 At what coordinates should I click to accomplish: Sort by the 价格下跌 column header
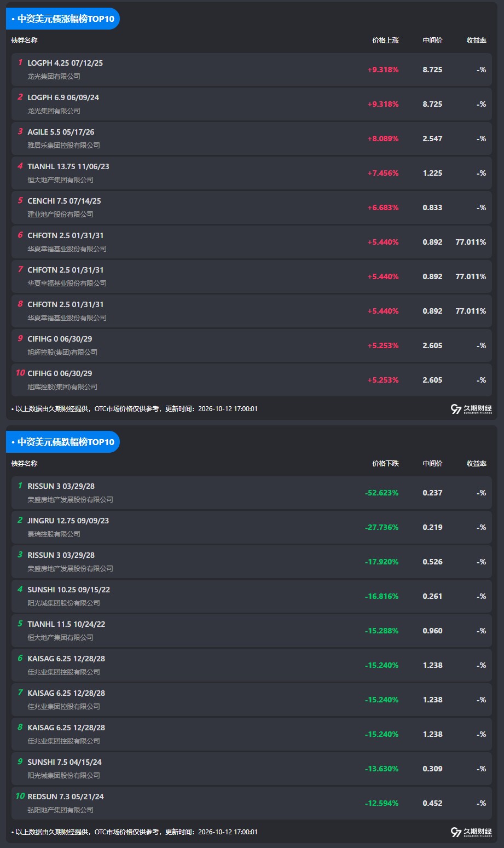click(385, 464)
